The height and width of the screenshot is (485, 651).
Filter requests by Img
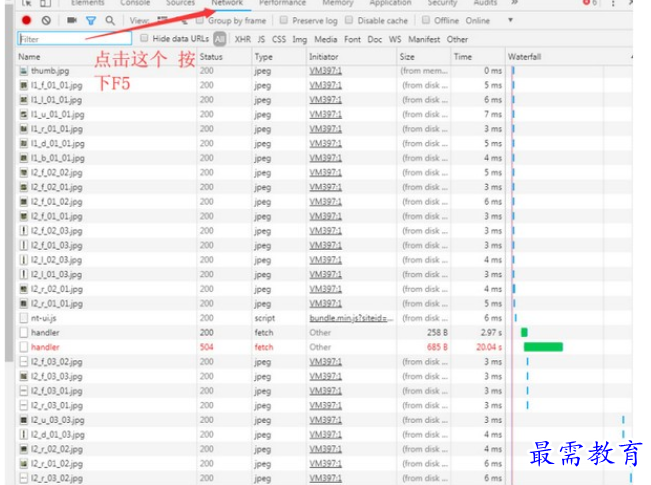[299, 39]
